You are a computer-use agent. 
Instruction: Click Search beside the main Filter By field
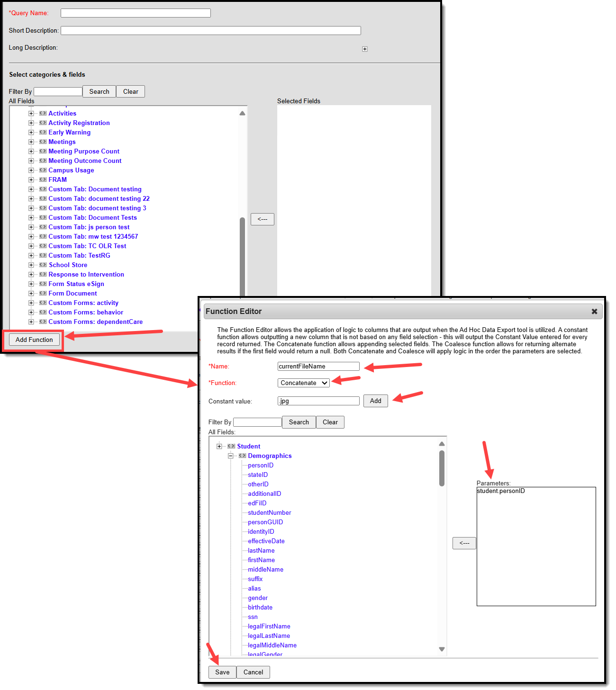pyautogui.click(x=99, y=91)
